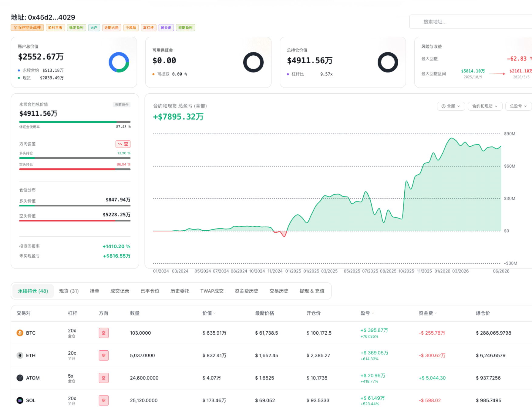Click the SOL quantity 25,120.0000
532x407 pixels.
[x=144, y=400]
